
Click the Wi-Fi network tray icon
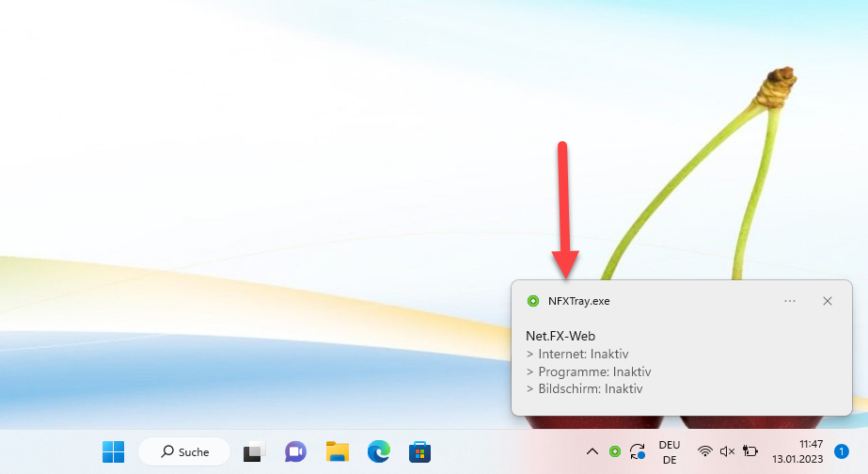tap(704, 451)
